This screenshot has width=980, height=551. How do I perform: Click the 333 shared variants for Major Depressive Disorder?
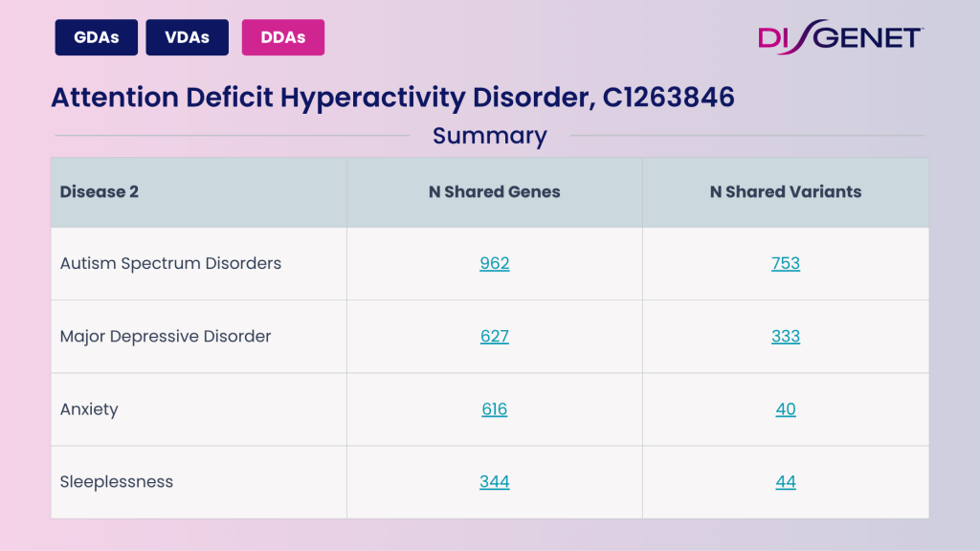coord(785,336)
